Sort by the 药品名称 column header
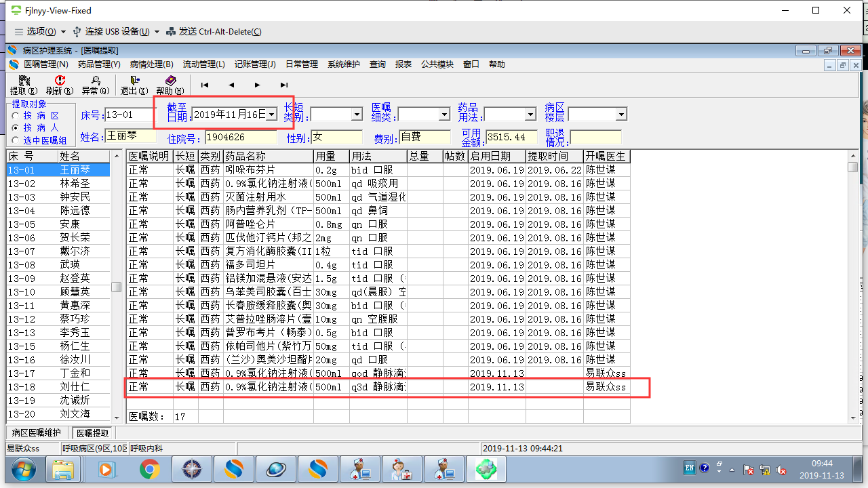Viewport: 868px width, 488px height. (269, 157)
